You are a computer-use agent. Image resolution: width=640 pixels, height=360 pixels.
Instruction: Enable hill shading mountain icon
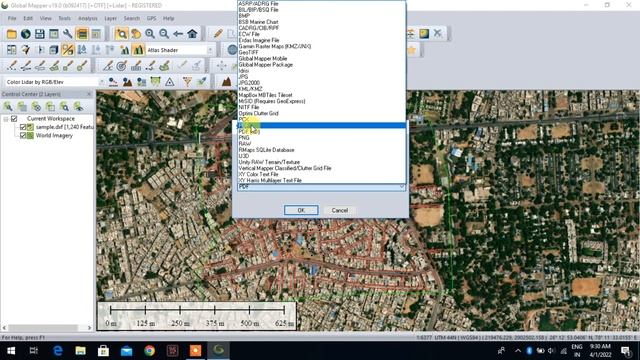click(x=138, y=50)
